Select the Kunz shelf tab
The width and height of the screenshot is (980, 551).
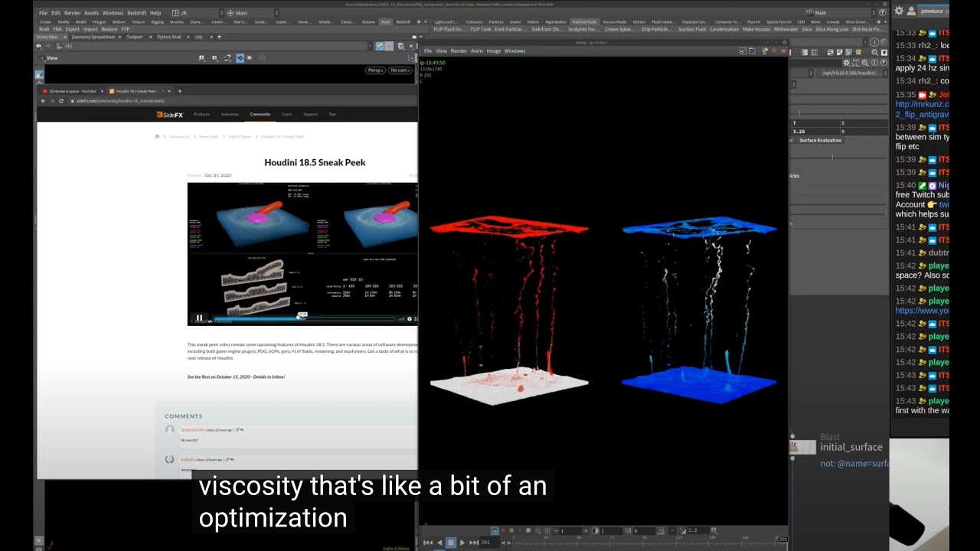[x=385, y=22]
